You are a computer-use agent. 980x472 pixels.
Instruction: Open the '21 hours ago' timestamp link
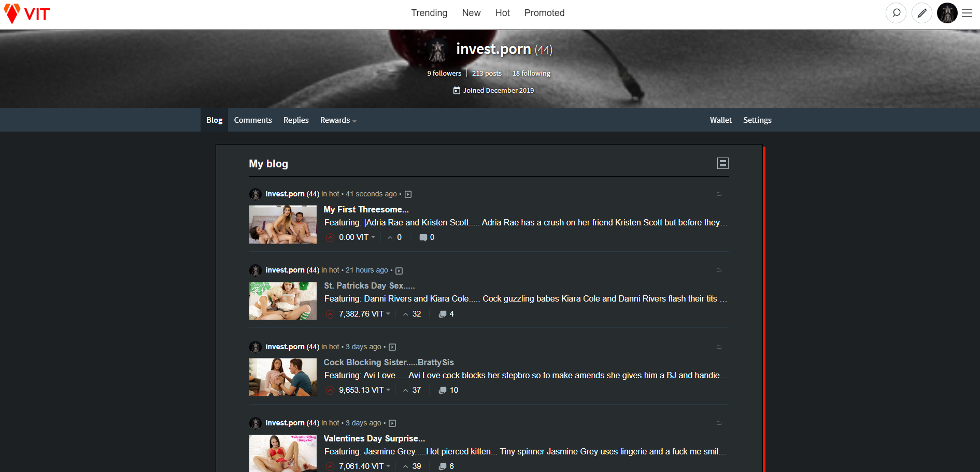pos(367,270)
